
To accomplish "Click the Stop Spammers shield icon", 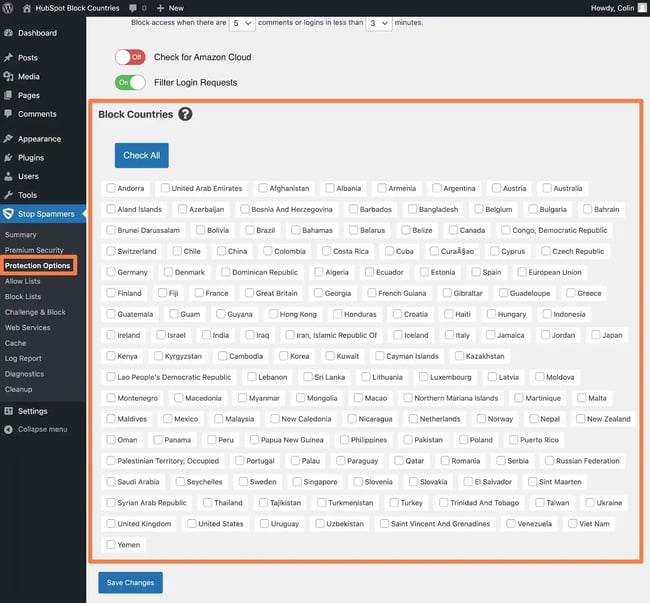I will tap(8, 214).
